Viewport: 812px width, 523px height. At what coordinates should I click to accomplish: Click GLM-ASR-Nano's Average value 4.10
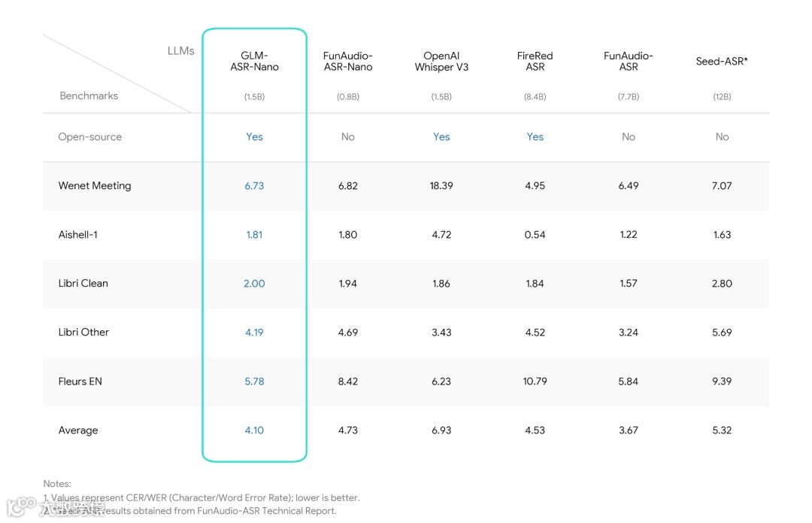click(254, 430)
